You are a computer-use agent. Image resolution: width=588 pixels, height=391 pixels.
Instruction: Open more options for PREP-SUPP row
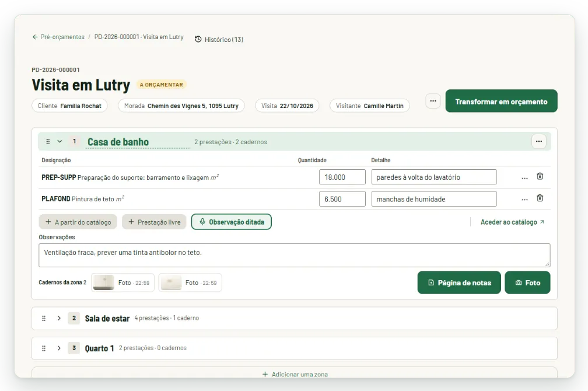click(524, 177)
